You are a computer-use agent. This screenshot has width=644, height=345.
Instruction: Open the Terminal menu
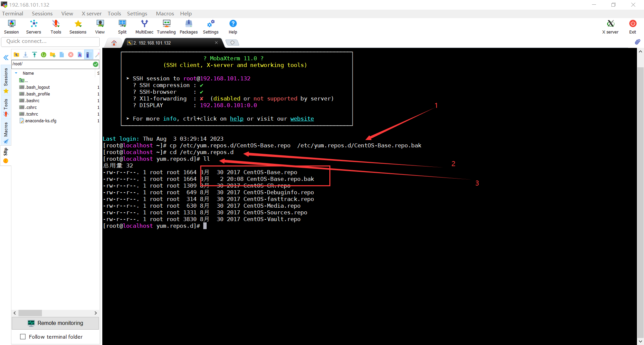[13, 13]
